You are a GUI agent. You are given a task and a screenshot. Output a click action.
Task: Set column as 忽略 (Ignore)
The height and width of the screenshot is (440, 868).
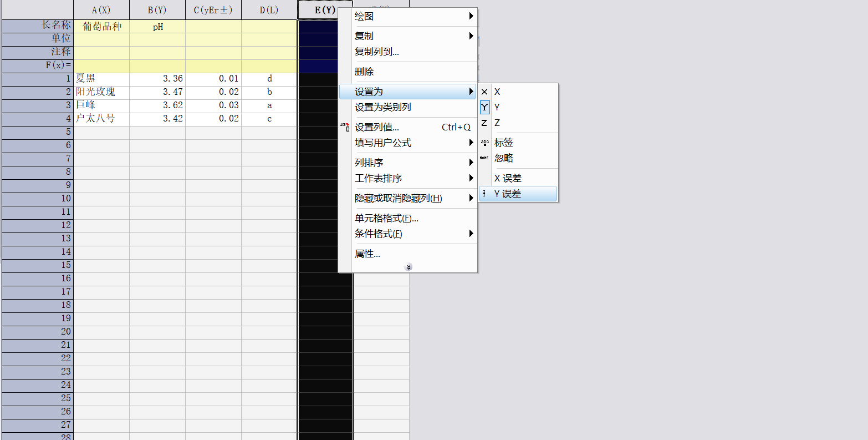tap(503, 159)
